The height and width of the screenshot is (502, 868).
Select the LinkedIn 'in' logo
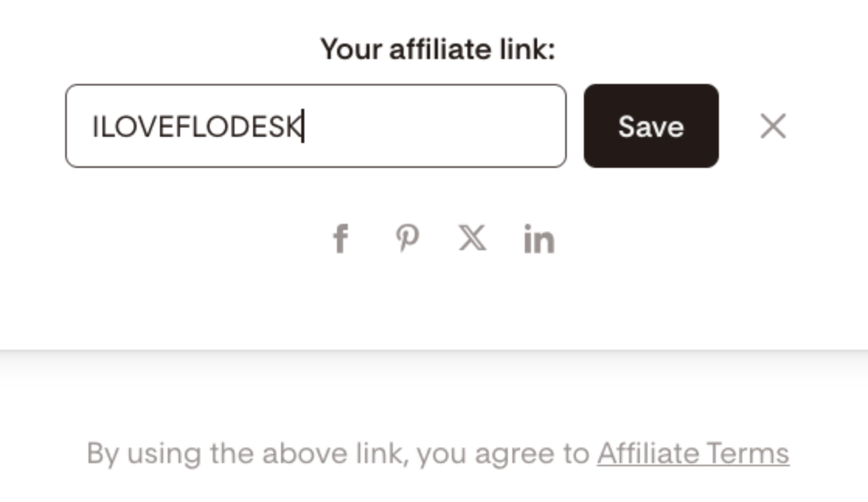(x=539, y=239)
